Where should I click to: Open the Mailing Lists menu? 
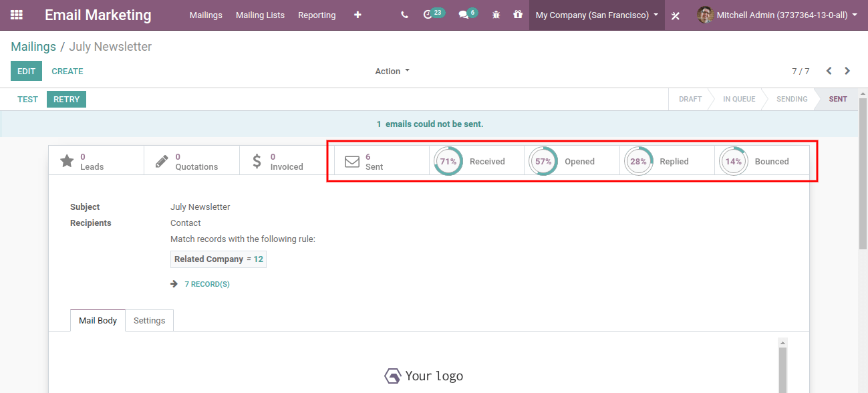[260, 15]
